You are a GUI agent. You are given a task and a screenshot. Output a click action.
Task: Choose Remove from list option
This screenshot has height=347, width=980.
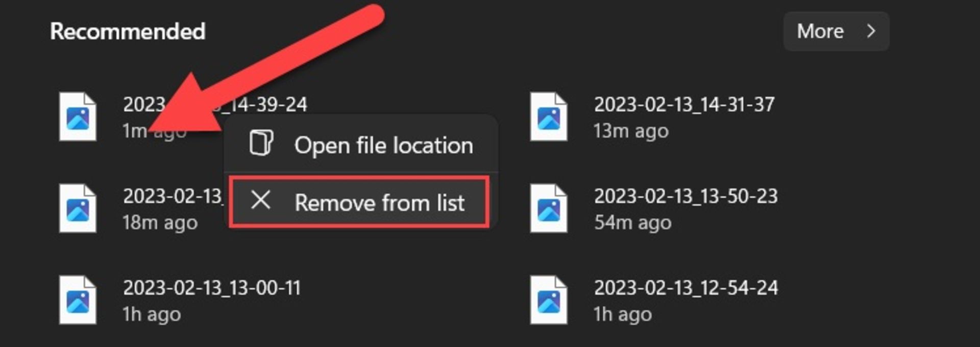pyautogui.click(x=359, y=202)
